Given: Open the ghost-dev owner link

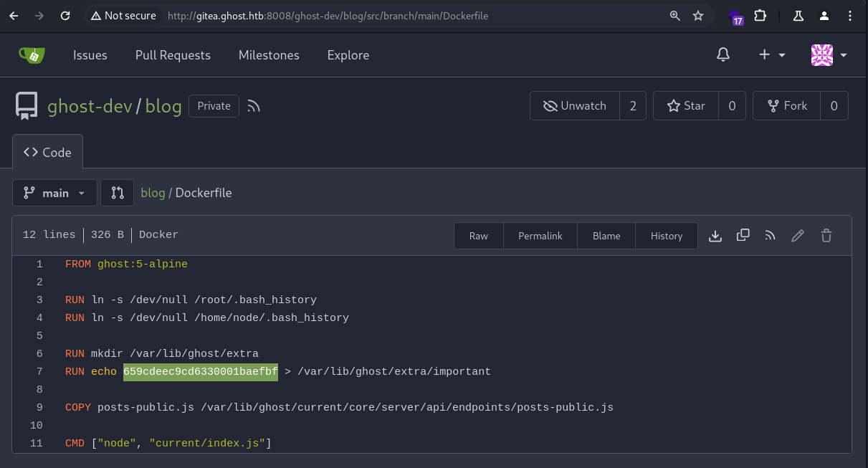Looking at the screenshot, I should point(90,106).
